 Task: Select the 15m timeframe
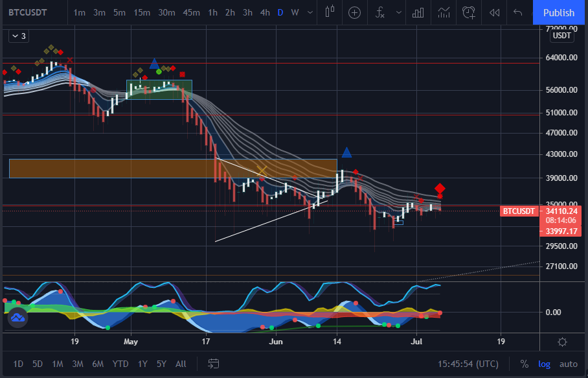(142, 12)
